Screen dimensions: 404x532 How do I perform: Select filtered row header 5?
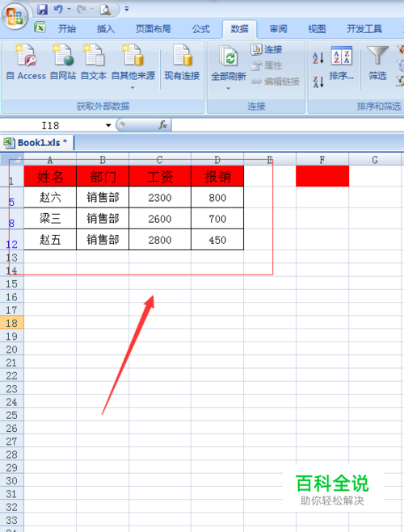tap(12, 198)
